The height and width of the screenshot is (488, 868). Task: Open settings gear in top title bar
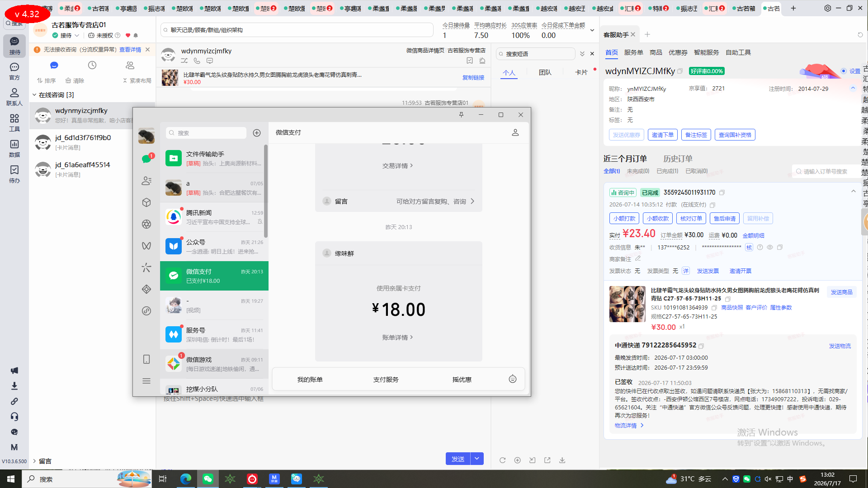coord(828,8)
